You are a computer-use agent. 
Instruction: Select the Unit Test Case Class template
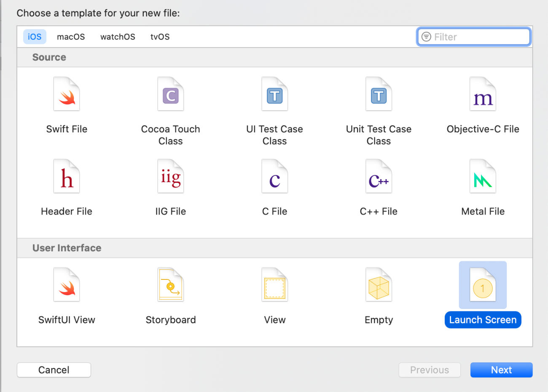coord(379,94)
